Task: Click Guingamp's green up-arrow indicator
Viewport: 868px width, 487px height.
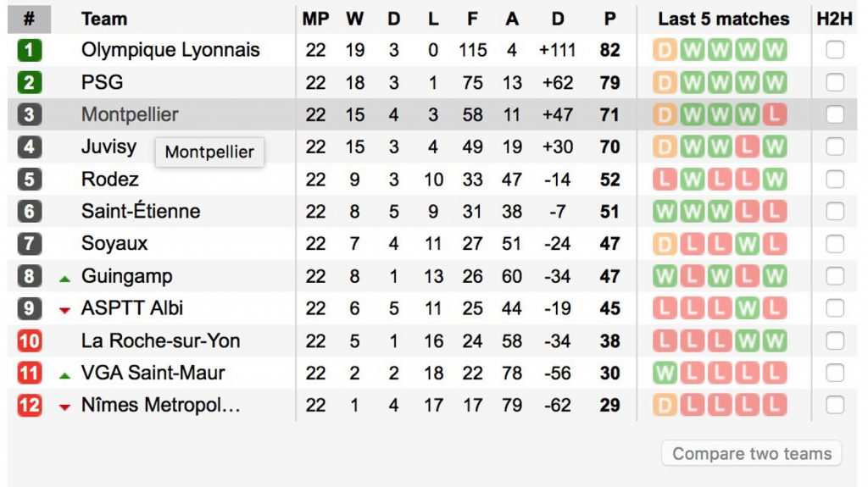Action: point(64,278)
